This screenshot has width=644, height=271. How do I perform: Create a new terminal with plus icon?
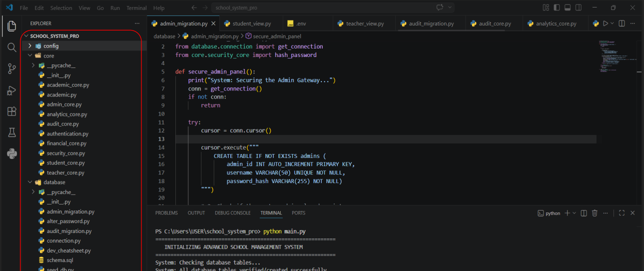567,213
